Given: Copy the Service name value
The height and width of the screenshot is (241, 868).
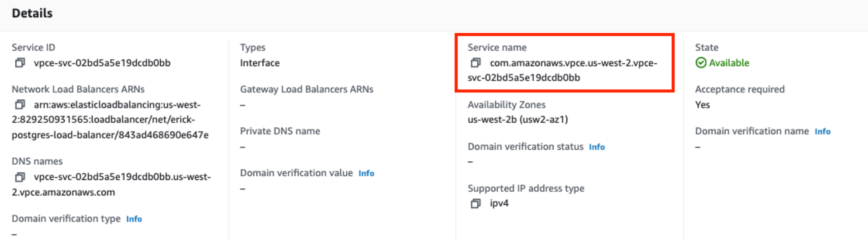Looking at the screenshot, I should tap(476, 63).
